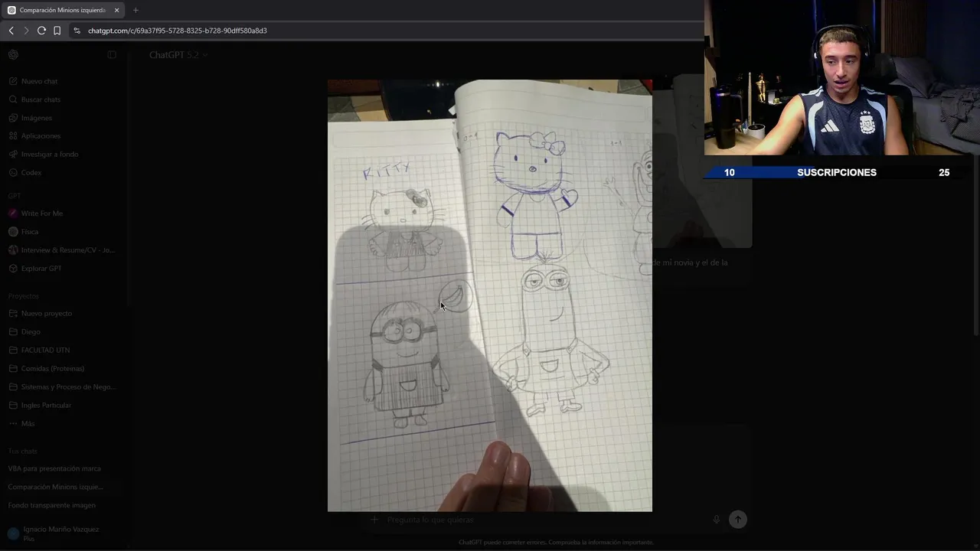Open chat Comparación Minions izquie...
980x551 pixels.
(55, 487)
